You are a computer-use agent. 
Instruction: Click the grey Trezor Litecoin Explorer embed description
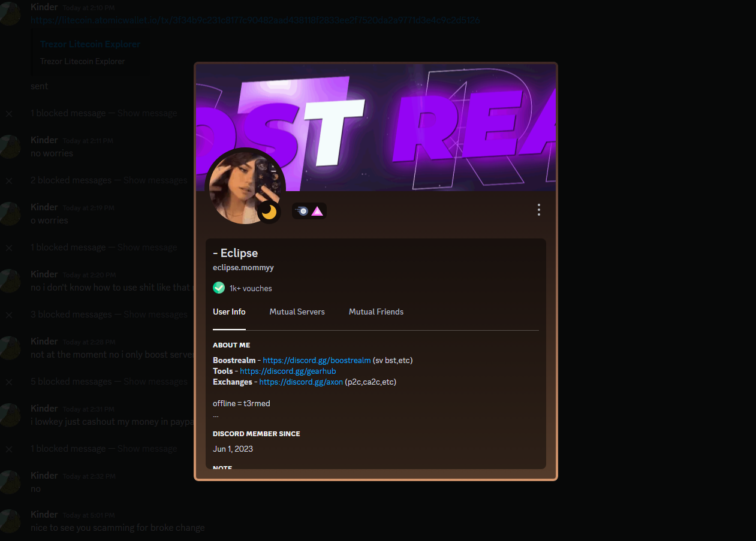click(82, 61)
